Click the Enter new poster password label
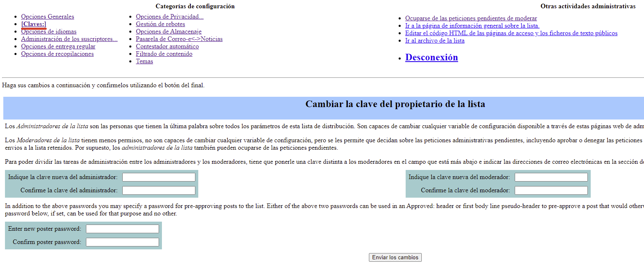644x263 pixels. tap(45, 229)
